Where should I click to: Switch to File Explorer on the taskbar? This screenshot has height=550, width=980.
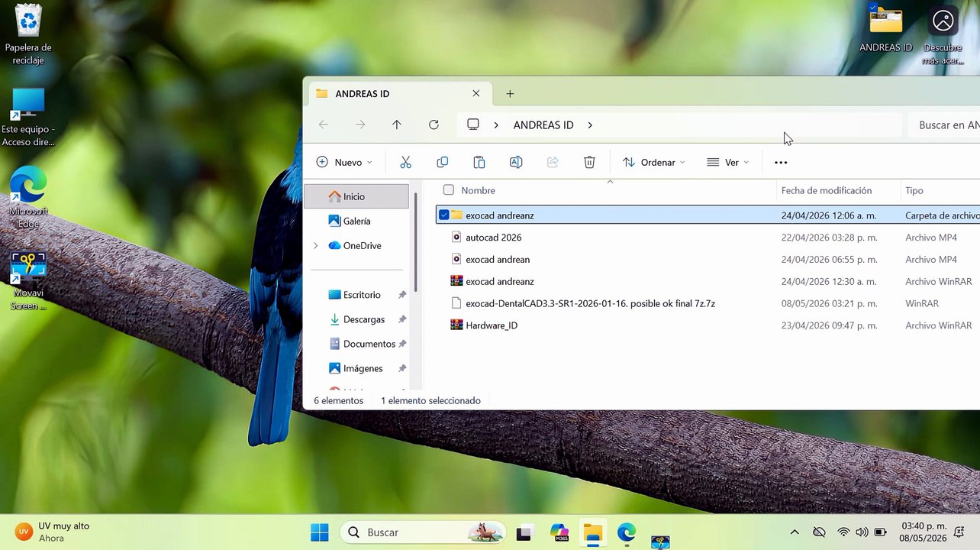(x=592, y=532)
